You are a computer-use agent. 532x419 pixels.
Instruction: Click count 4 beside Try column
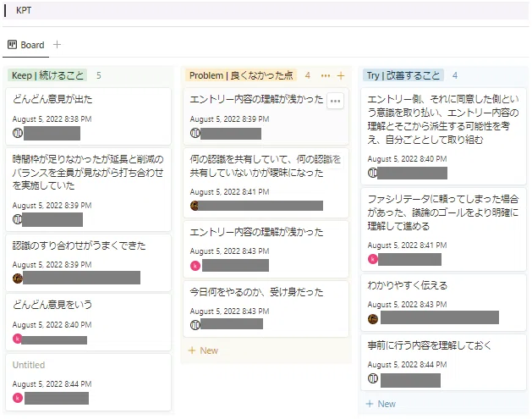tap(455, 75)
